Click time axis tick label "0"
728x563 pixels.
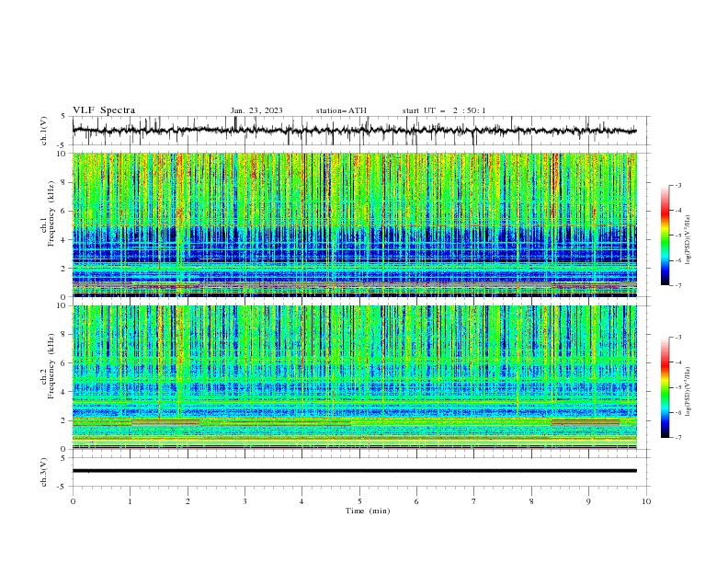[x=73, y=501]
